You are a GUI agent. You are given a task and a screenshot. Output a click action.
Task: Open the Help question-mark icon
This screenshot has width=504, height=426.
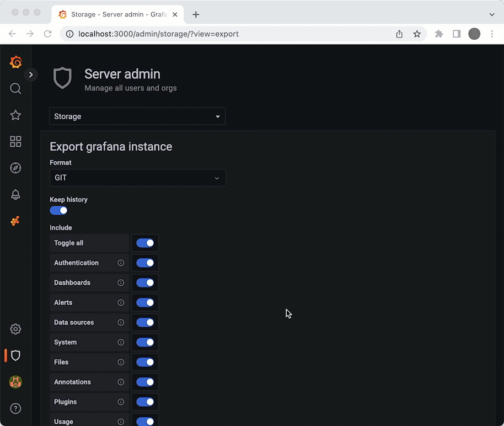tap(15, 408)
